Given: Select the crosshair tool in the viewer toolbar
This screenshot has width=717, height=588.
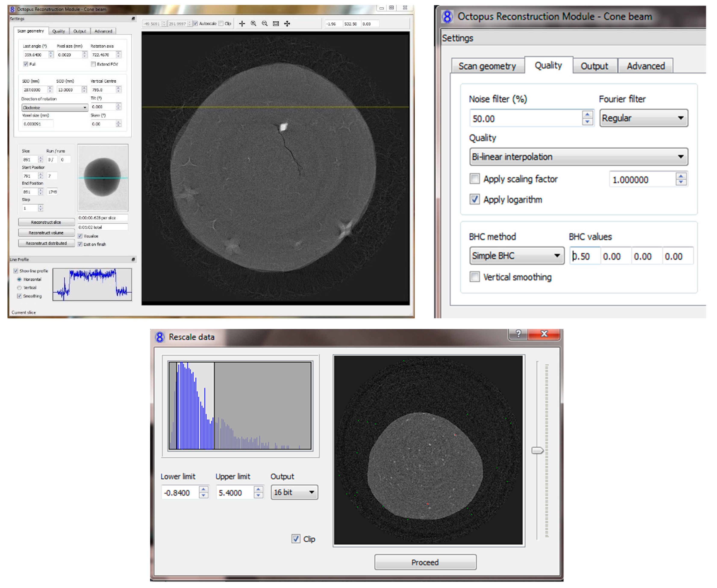Looking at the screenshot, I should coord(242,23).
